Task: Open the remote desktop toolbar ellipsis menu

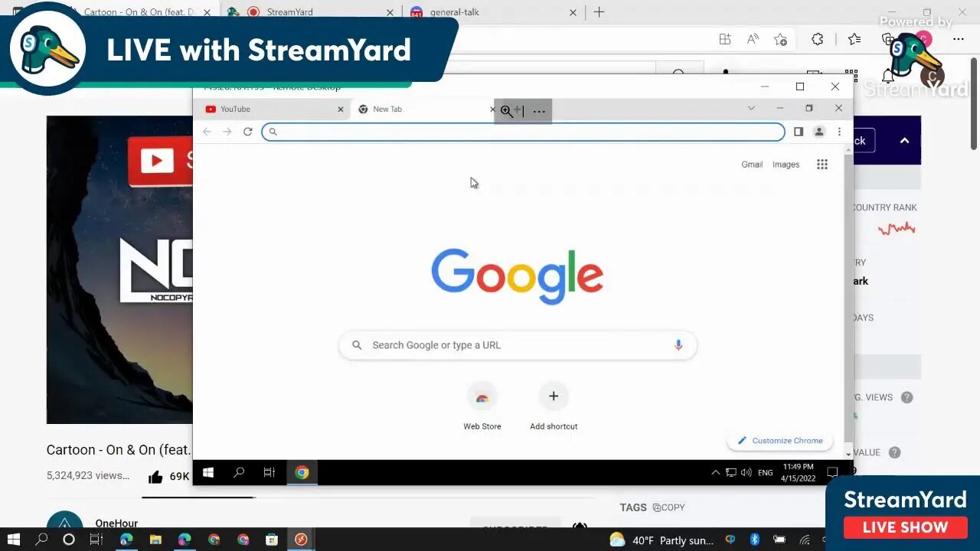Action: coord(539,111)
